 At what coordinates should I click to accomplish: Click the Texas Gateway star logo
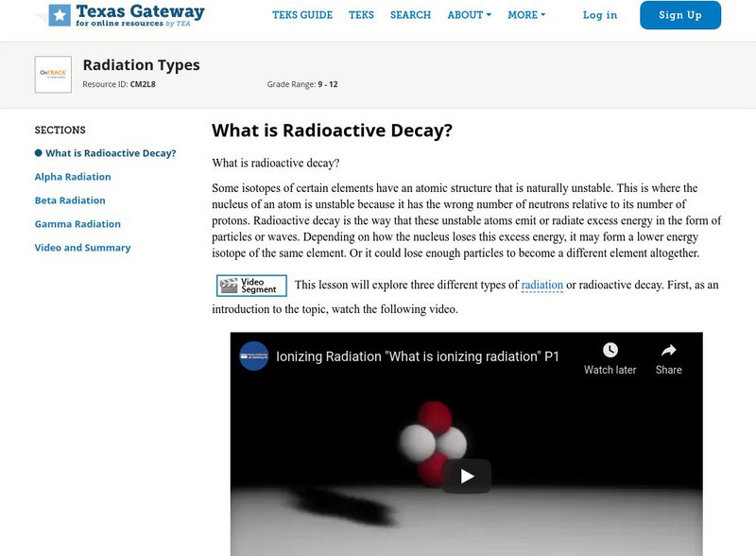tap(60, 15)
